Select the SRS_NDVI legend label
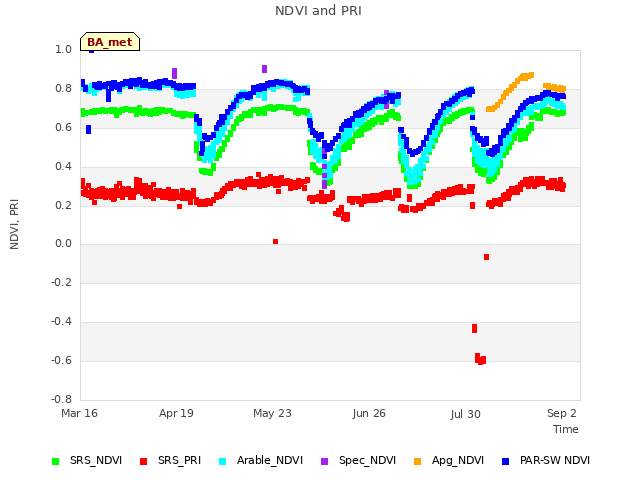Screen dimensions: 640x480 click(x=96, y=460)
